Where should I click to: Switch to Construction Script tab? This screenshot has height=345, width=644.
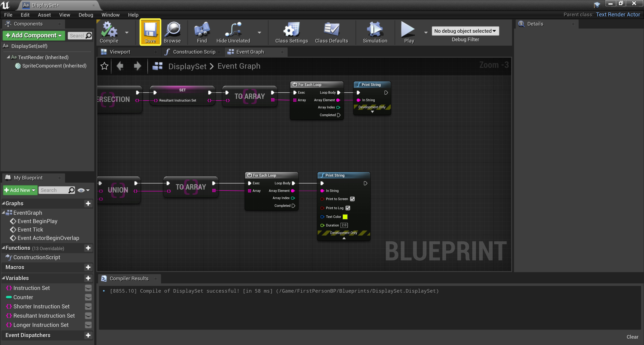pos(194,52)
